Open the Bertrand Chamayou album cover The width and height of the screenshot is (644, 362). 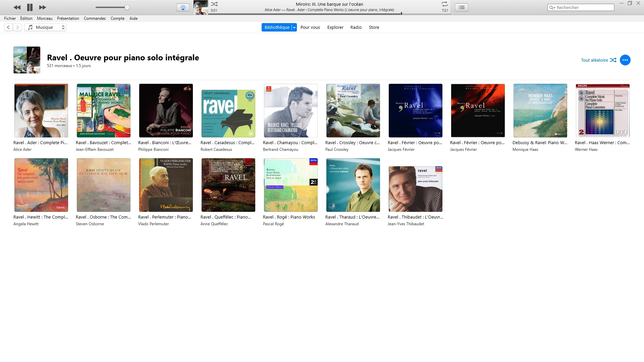(291, 111)
